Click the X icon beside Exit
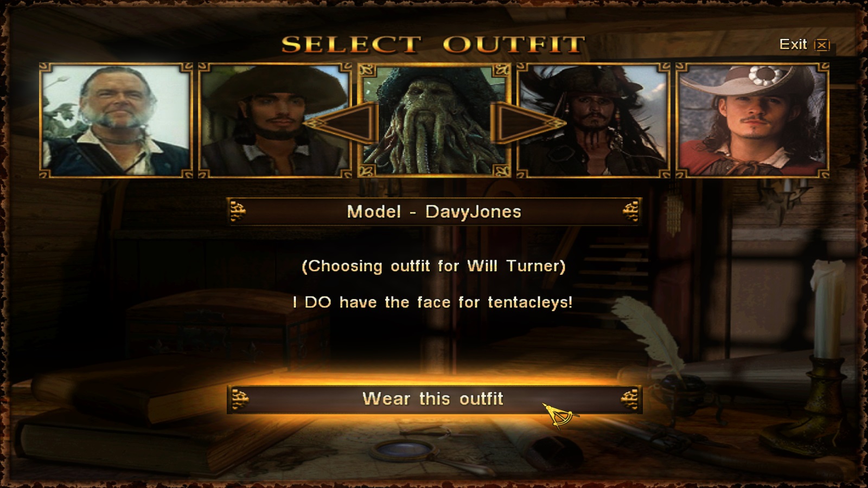Viewport: 868px width, 488px height. 822,45
